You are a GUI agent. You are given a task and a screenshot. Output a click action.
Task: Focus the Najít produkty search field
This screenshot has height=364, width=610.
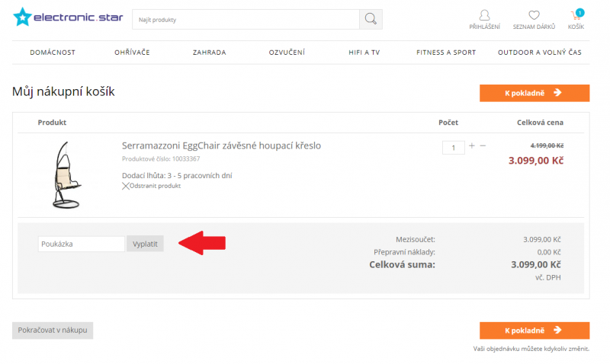click(x=246, y=20)
